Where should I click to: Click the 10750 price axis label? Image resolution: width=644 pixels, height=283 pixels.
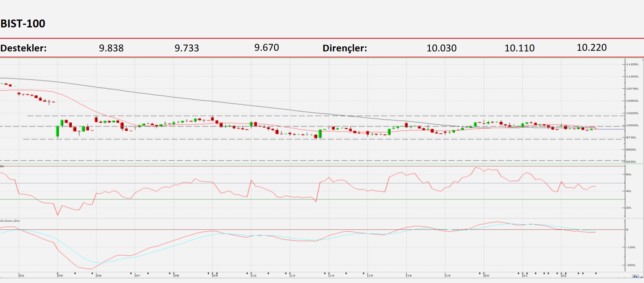633,89
